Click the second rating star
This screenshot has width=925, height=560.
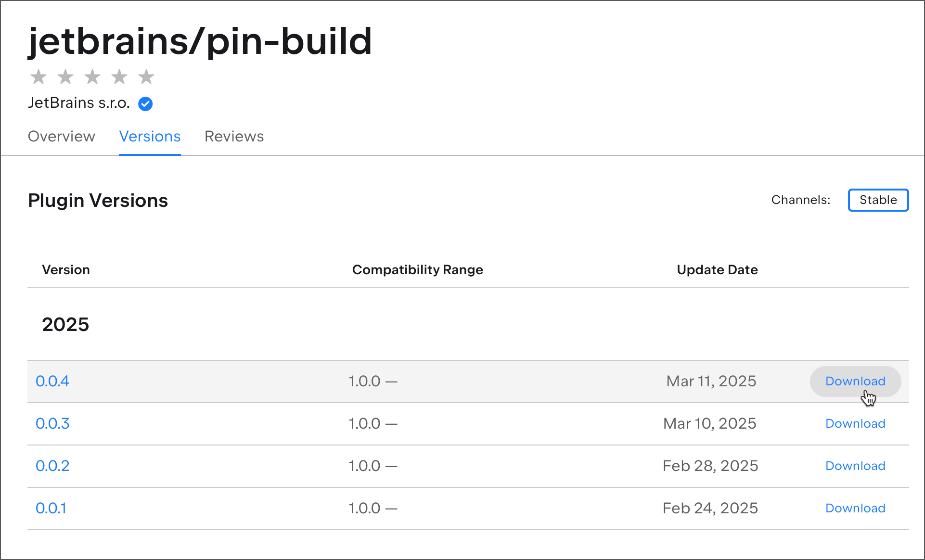65,76
